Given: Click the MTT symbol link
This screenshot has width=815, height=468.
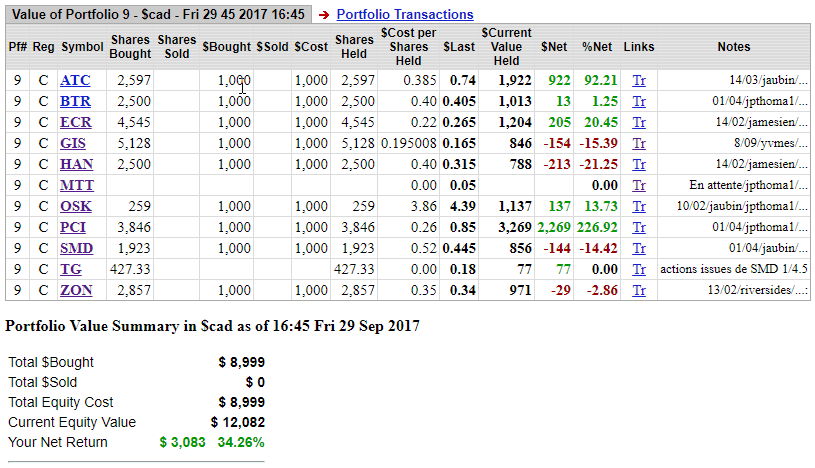Looking at the screenshot, I should click(x=76, y=185).
